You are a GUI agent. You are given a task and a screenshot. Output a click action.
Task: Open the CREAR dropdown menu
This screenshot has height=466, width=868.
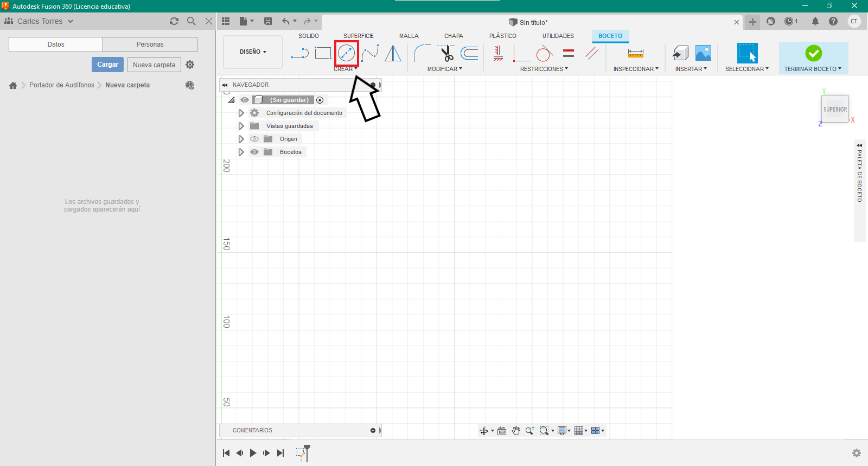(346, 69)
